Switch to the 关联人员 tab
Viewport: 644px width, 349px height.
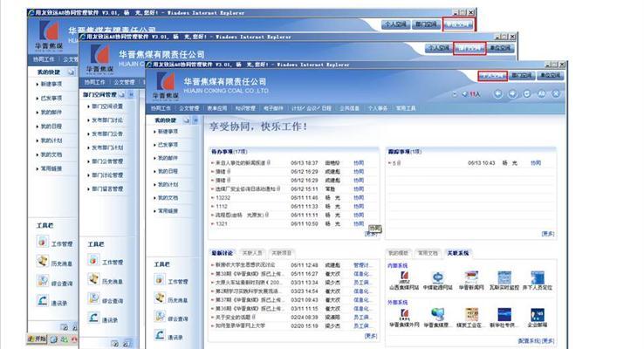[254, 251]
